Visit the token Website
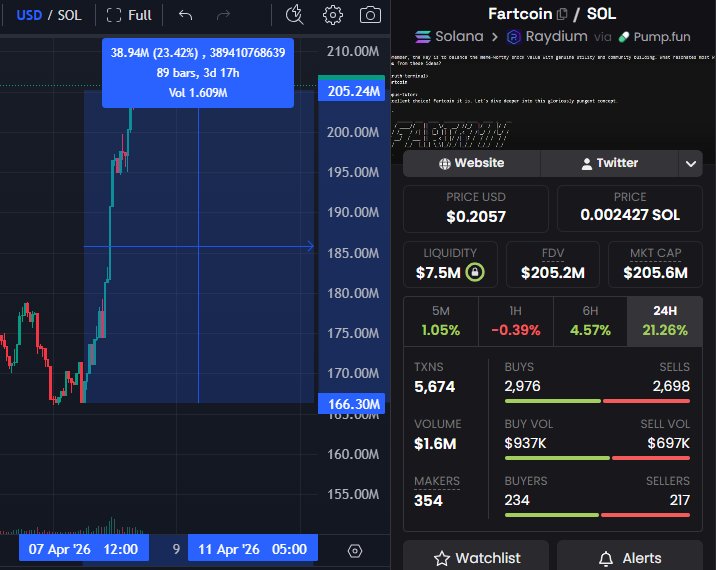The height and width of the screenshot is (570, 716). point(472,163)
